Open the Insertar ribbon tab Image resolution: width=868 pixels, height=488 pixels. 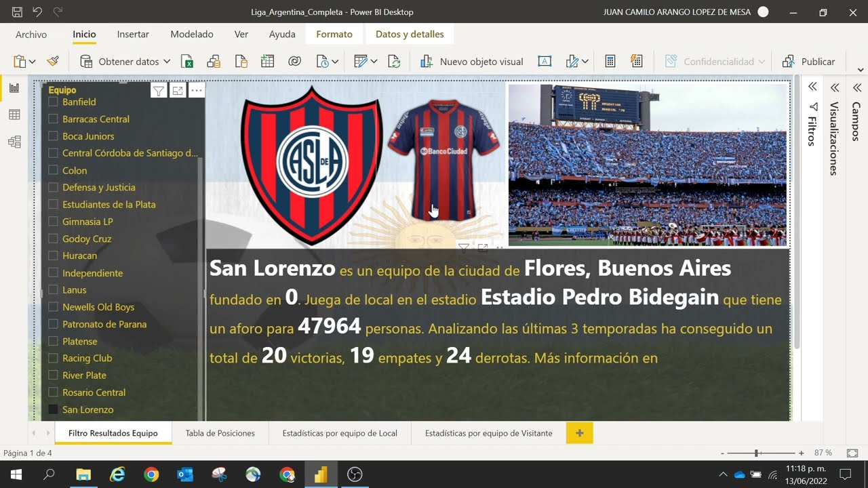tap(133, 34)
